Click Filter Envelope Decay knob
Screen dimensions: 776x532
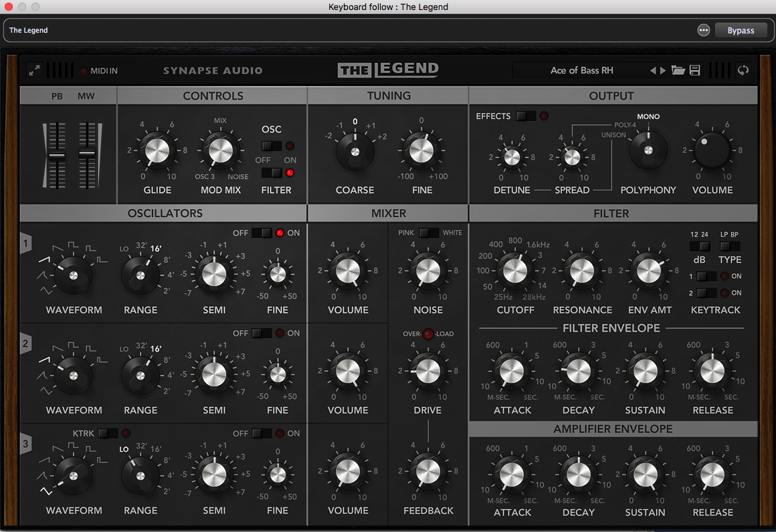click(579, 372)
